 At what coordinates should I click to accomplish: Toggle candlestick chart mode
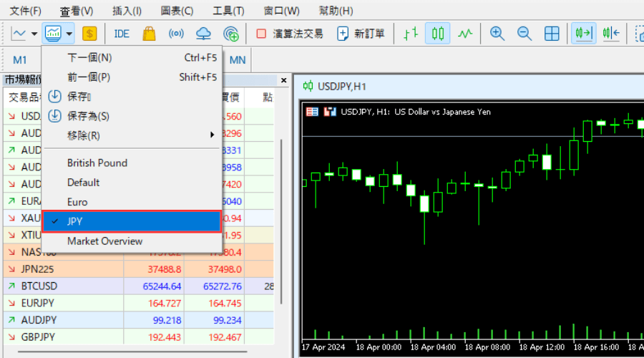pyautogui.click(x=438, y=34)
